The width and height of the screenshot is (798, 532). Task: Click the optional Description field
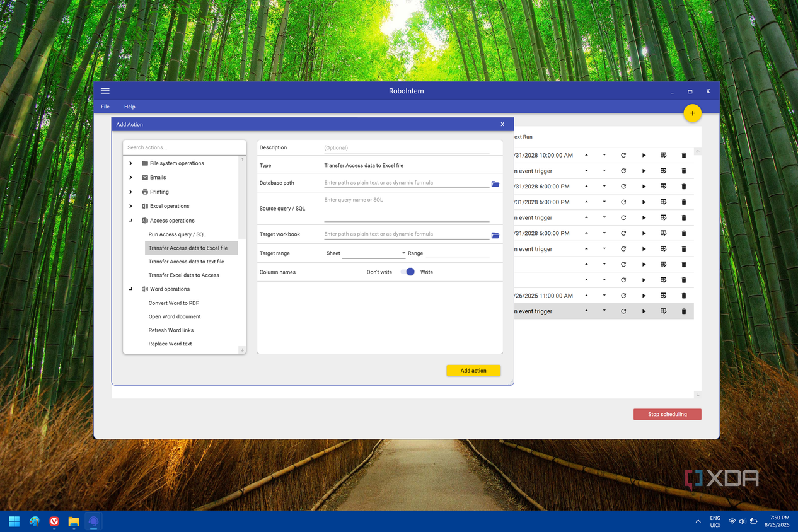tap(407, 148)
